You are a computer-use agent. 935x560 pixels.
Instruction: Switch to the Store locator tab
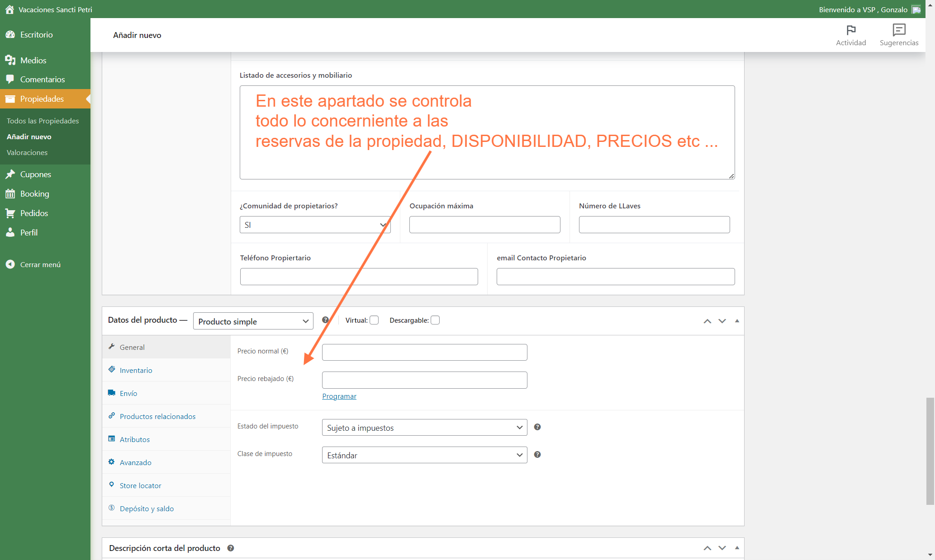click(166, 485)
